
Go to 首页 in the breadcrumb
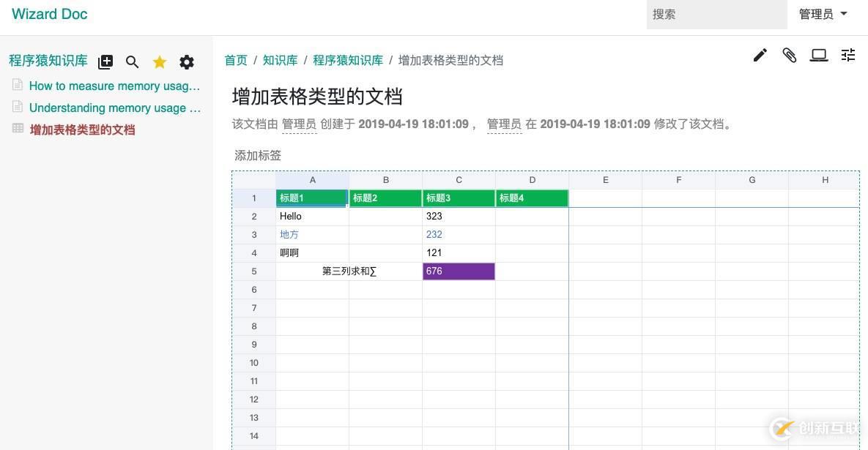pos(236,60)
